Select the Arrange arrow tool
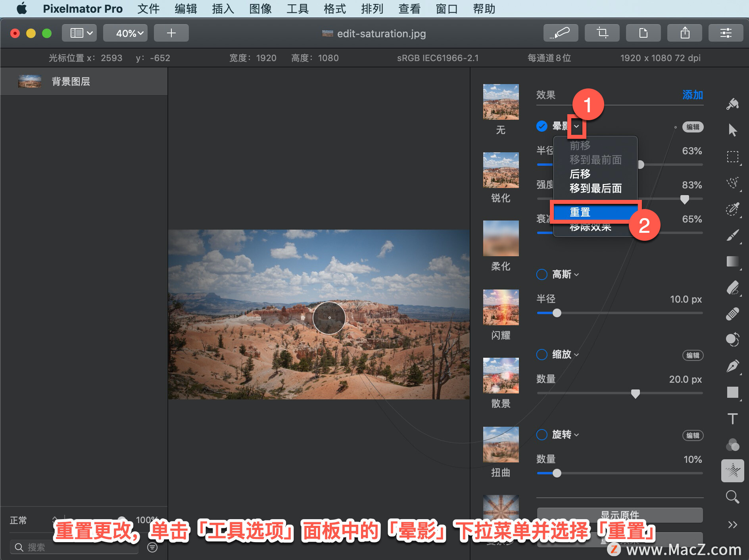Viewport: 749px width, 560px height. tap(732, 130)
